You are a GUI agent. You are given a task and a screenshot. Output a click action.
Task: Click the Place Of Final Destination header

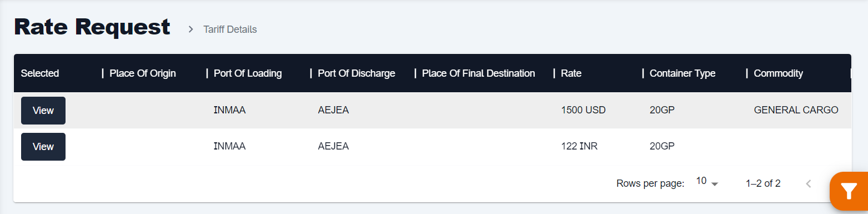[479, 73]
